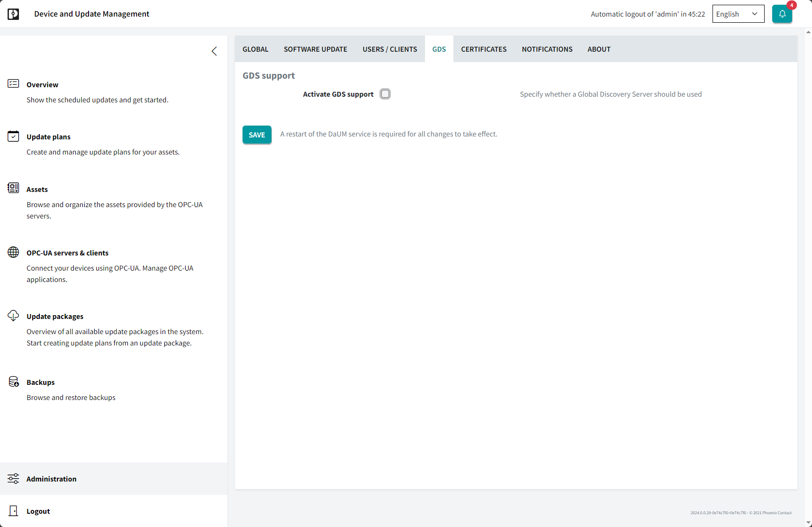This screenshot has width=812, height=527.
Task: Enable the Activate GDS support checkbox
Action: click(x=385, y=94)
